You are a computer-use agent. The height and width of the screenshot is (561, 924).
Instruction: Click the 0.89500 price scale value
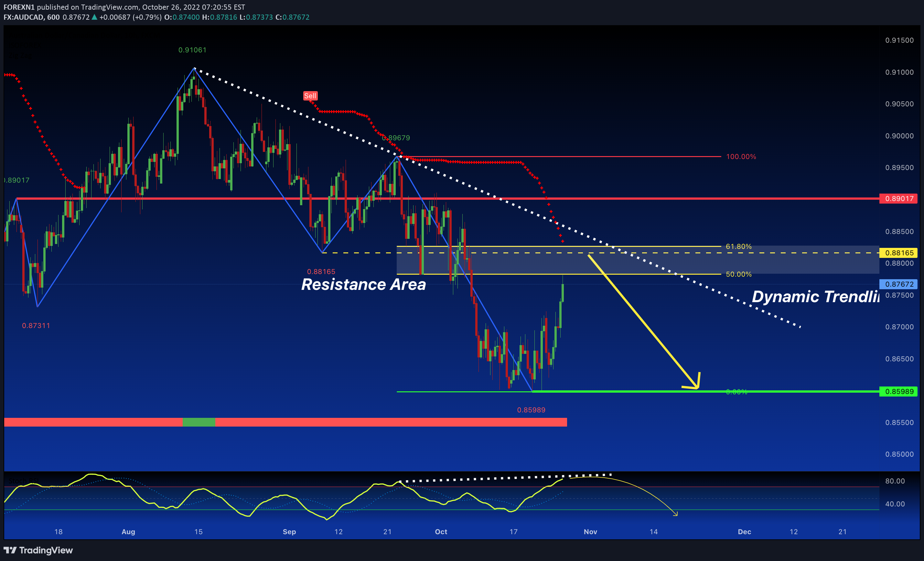pyautogui.click(x=900, y=167)
